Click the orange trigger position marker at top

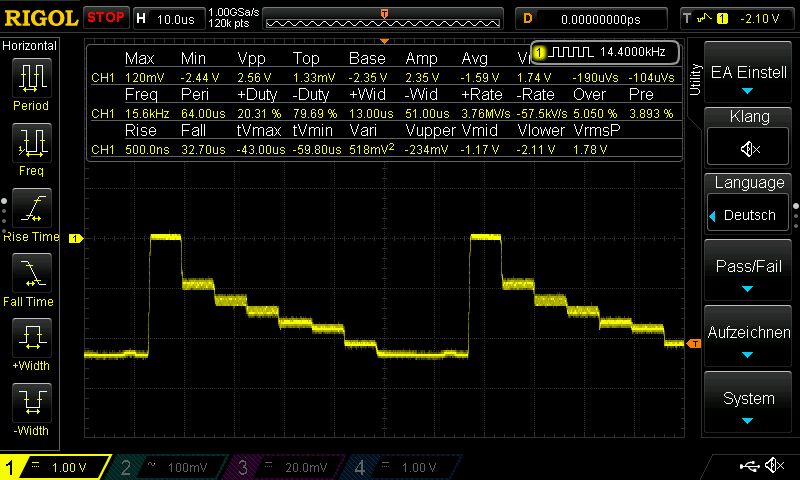pos(384,13)
